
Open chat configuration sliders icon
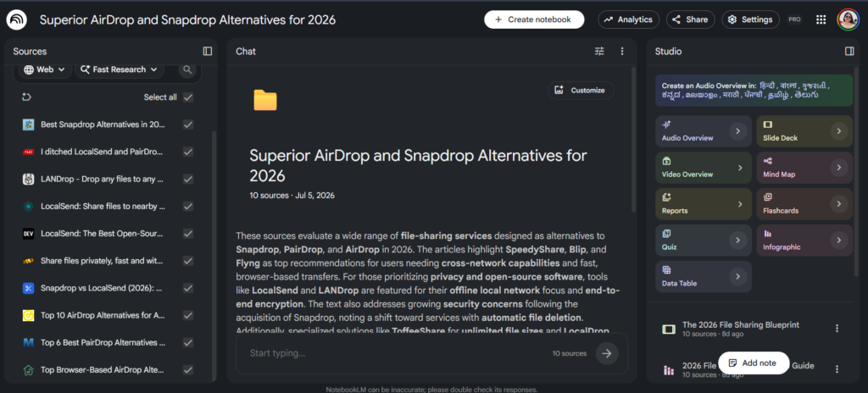pyautogui.click(x=599, y=51)
